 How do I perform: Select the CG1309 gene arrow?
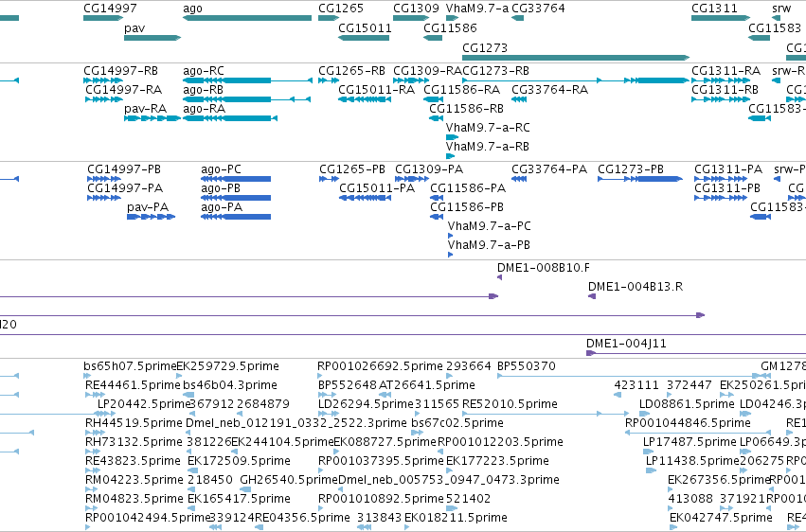click(411, 18)
